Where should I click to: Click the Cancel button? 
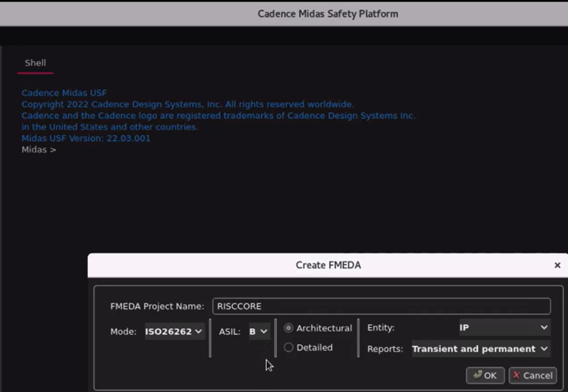533,375
